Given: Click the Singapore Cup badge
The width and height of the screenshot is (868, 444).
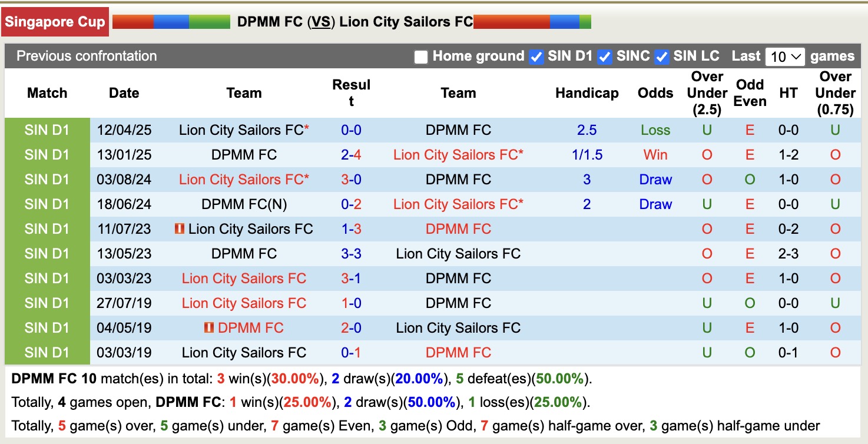Looking at the screenshot, I should coord(55,21).
